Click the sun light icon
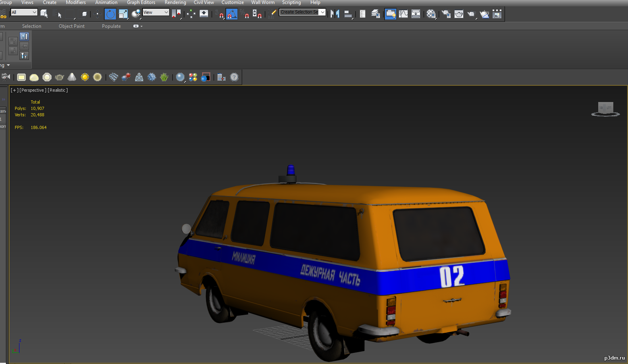Image resolution: width=628 pixels, height=364 pixels. 85,77
